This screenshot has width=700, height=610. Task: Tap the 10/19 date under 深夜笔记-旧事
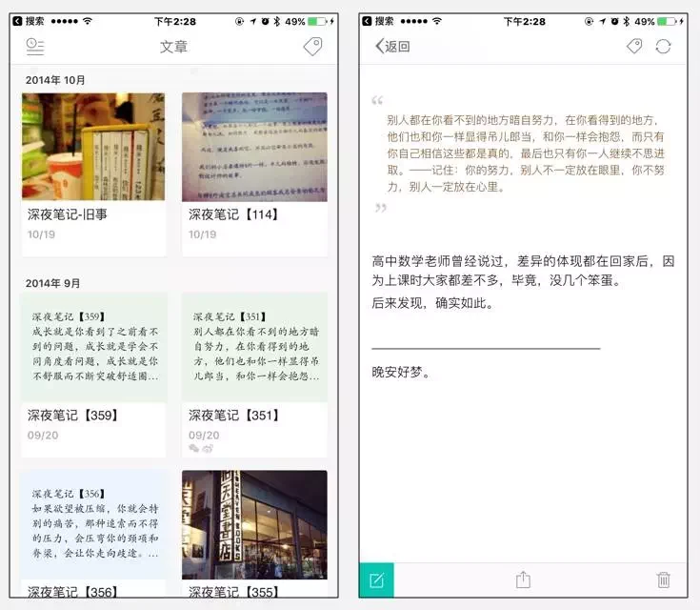coord(41,234)
